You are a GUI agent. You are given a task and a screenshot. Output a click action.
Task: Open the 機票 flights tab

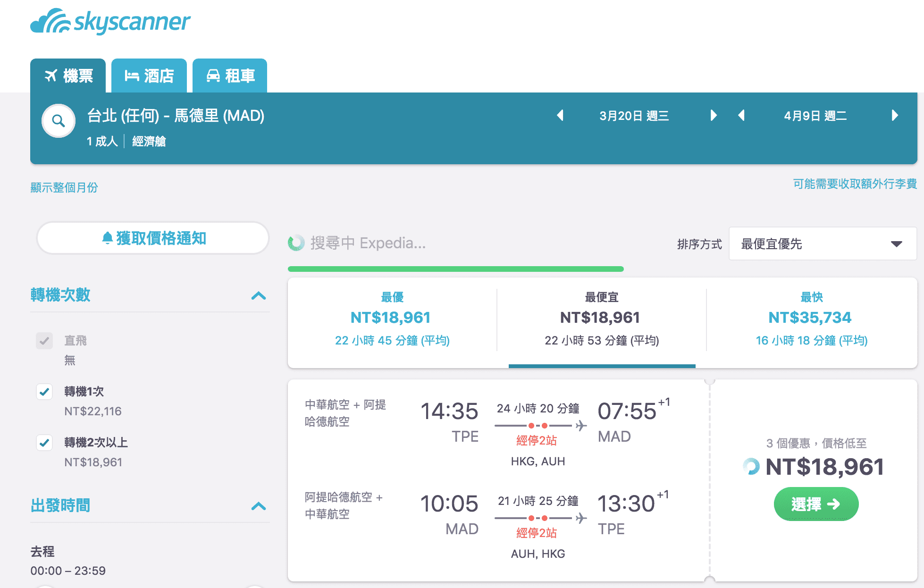click(x=68, y=76)
